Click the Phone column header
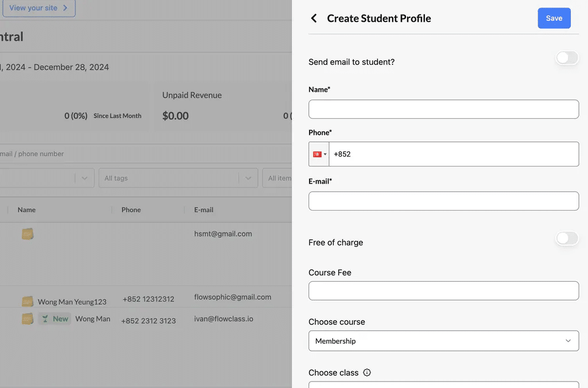The height and width of the screenshot is (388, 588). 131,209
